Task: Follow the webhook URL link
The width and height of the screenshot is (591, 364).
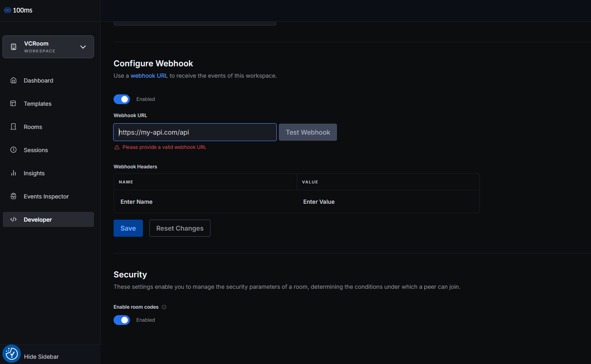Action: (149, 76)
